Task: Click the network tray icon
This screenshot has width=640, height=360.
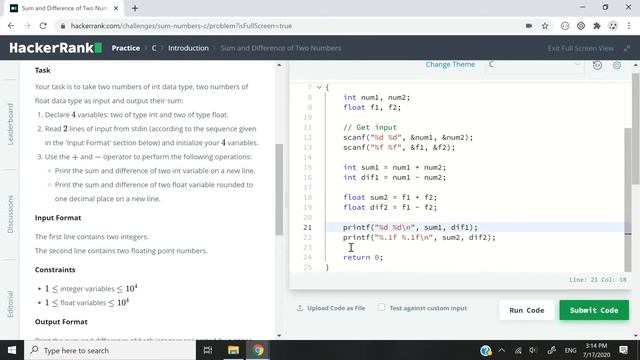Action: pyautogui.click(x=518, y=350)
